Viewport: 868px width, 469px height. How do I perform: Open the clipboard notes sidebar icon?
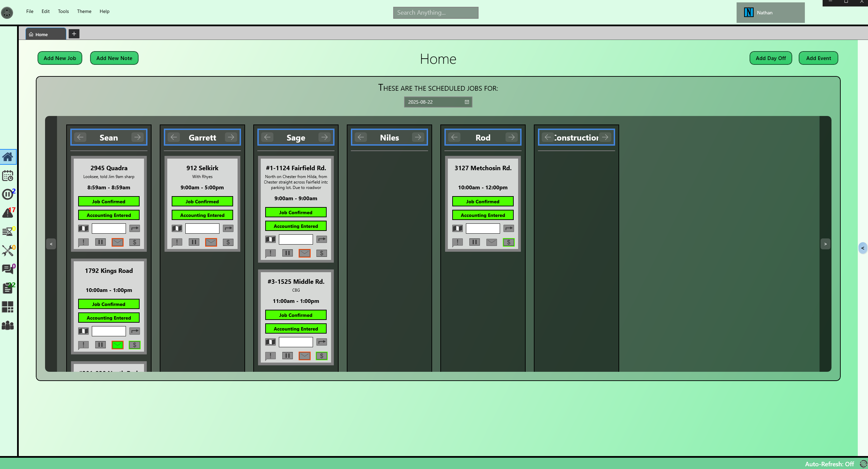coord(8,288)
